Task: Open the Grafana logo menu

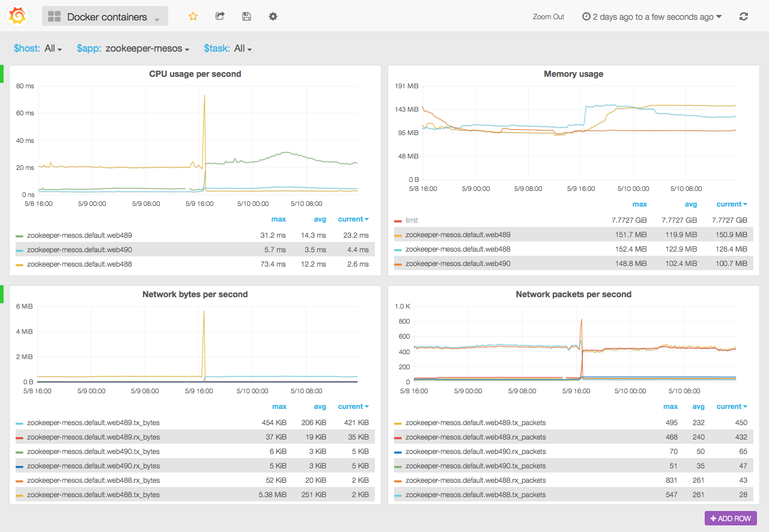Action: pos(17,16)
